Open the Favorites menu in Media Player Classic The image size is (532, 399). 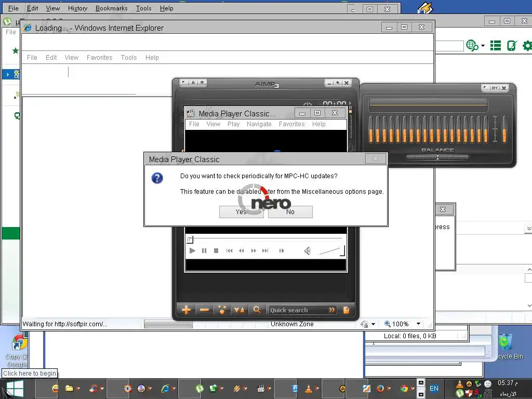click(x=292, y=124)
